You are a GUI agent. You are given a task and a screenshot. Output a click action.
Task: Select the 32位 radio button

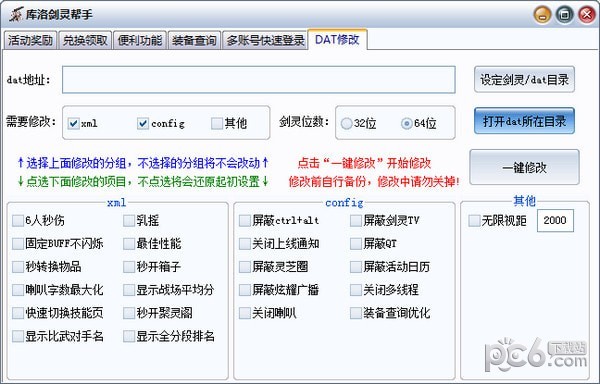coord(346,124)
